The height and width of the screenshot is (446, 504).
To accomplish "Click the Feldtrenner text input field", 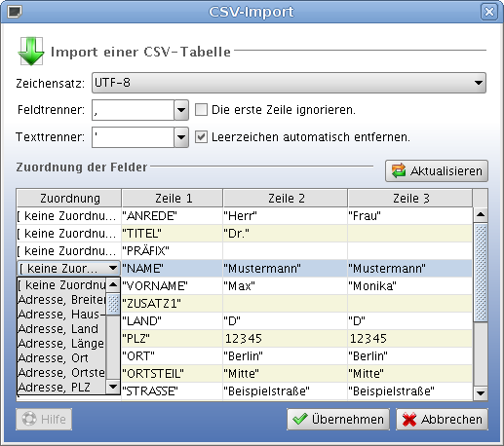I will [x=134, y=110].
